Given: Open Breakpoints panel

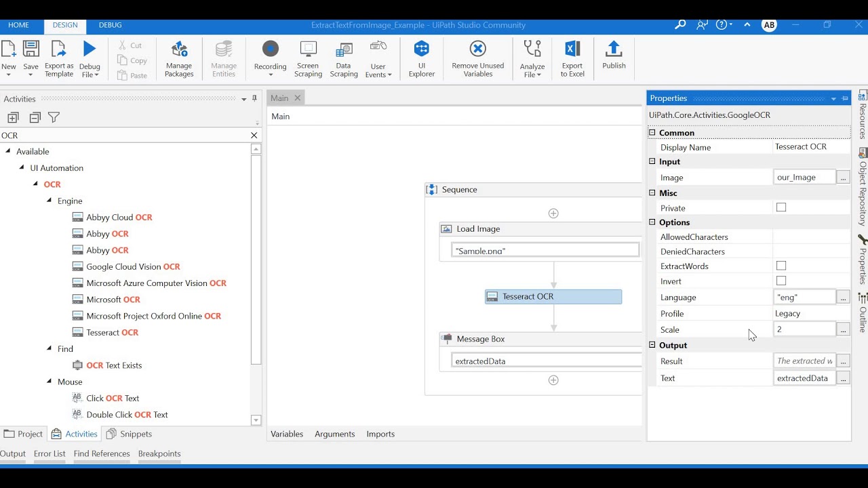Looking at the screenshot, I should pos(159,453).
